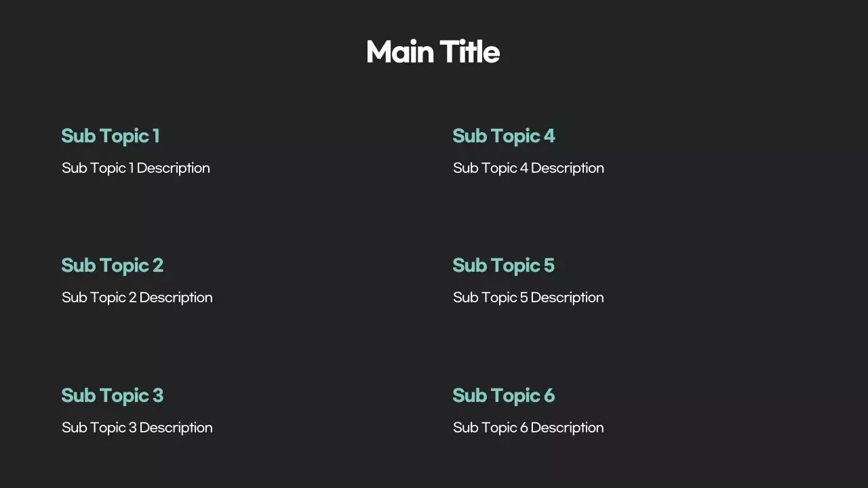Click the word "Sub" in the Sub Topic 5 heading
868x488 pixels.
pyautogui.click(x=467, y=266)
